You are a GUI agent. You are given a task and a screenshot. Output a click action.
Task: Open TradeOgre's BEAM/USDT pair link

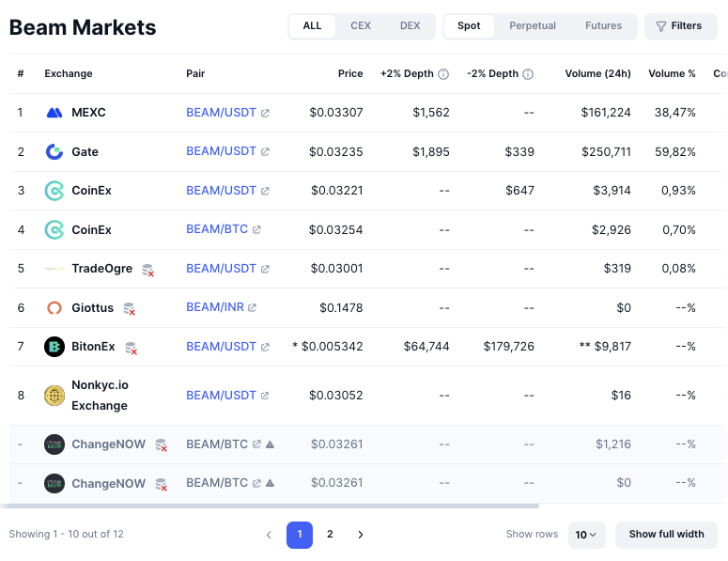[x=221, y=269]
